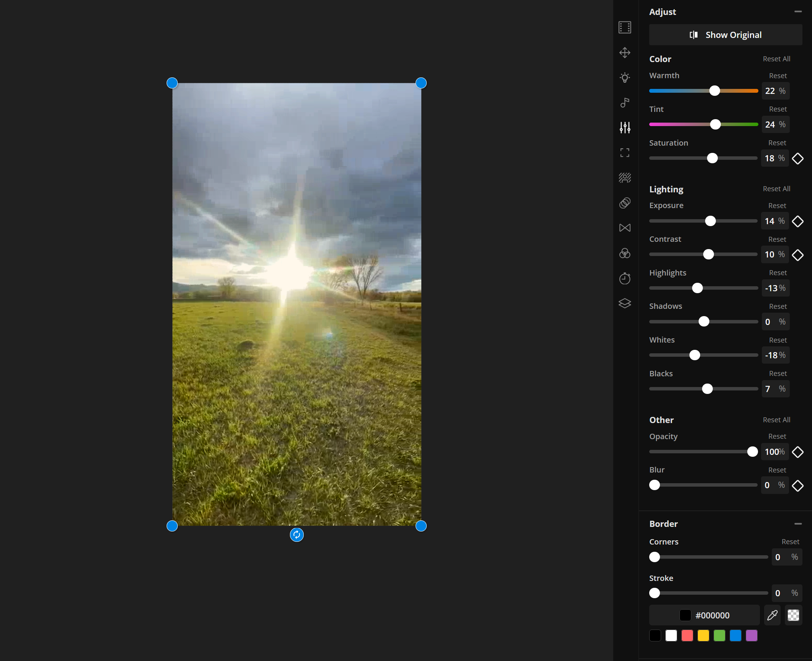
Task: Open the stopwatch duration settings
Action: click(x=625, y=278)
